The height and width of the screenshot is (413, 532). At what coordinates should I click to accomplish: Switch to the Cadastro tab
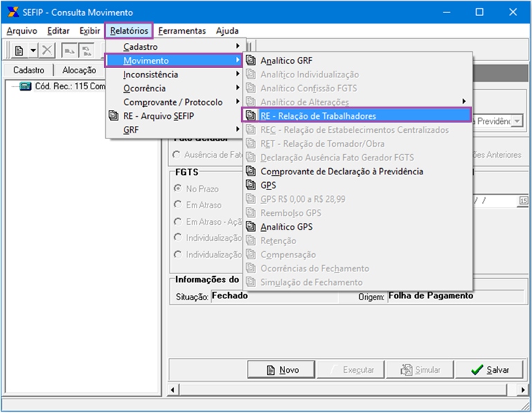(28, 71)
